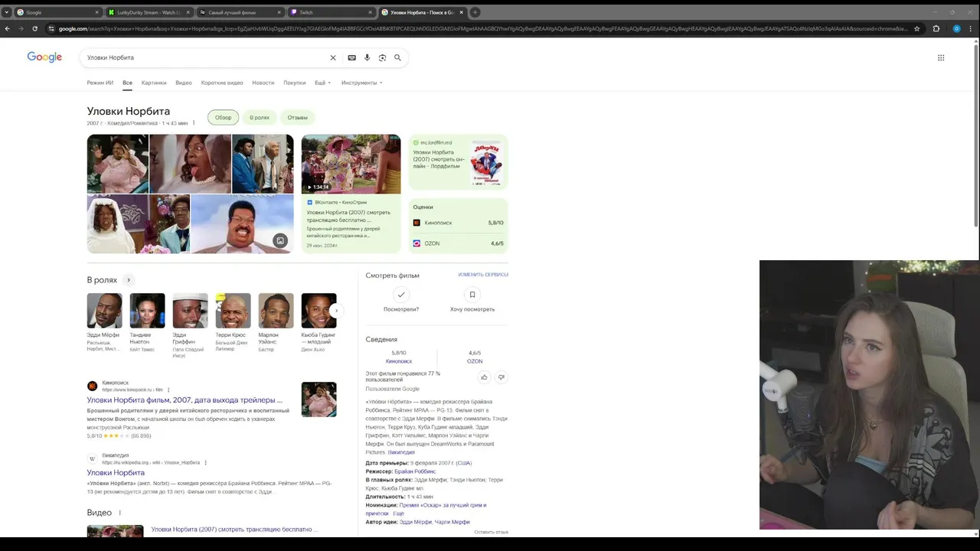Open the tab search chevron in the browser
Image resolution: width=980 pixels, height=551 pixels.
6,12
